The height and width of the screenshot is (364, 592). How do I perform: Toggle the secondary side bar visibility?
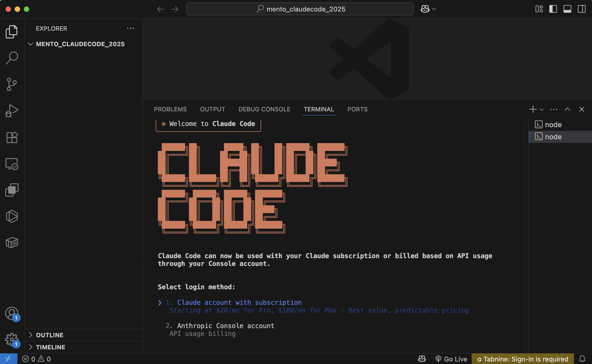pyautogui.click(x=581, y=9)
